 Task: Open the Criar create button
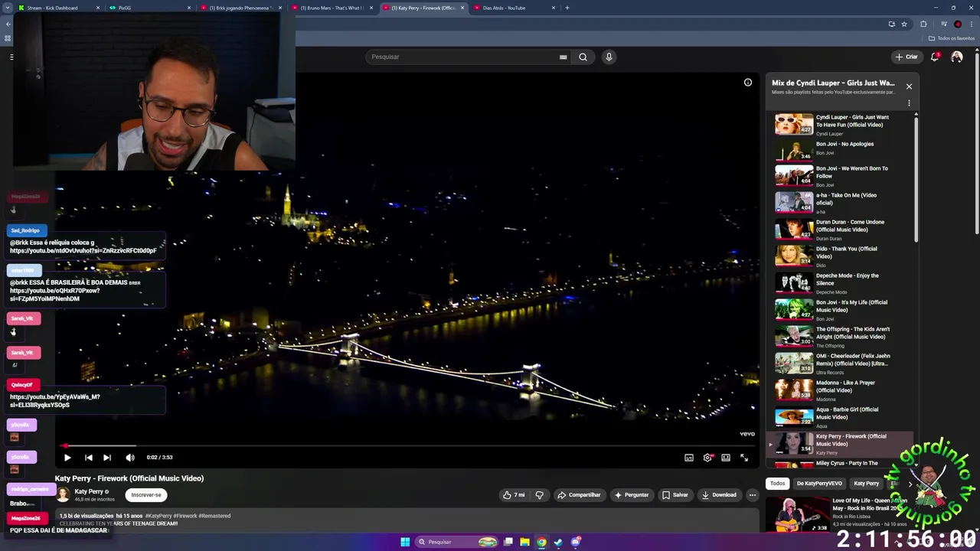click(906, 57)
